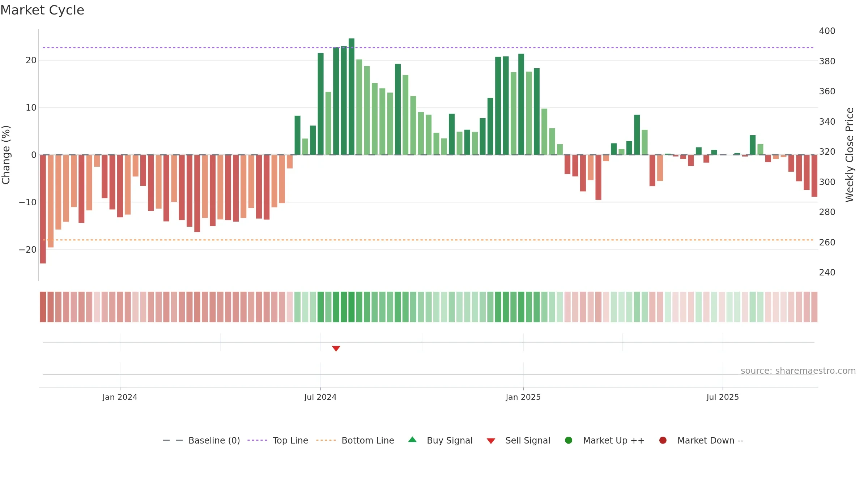Screen dimensions: 868x488
Task: Click the 0 tick on the change axis
Action: click(x=34, y=155)
